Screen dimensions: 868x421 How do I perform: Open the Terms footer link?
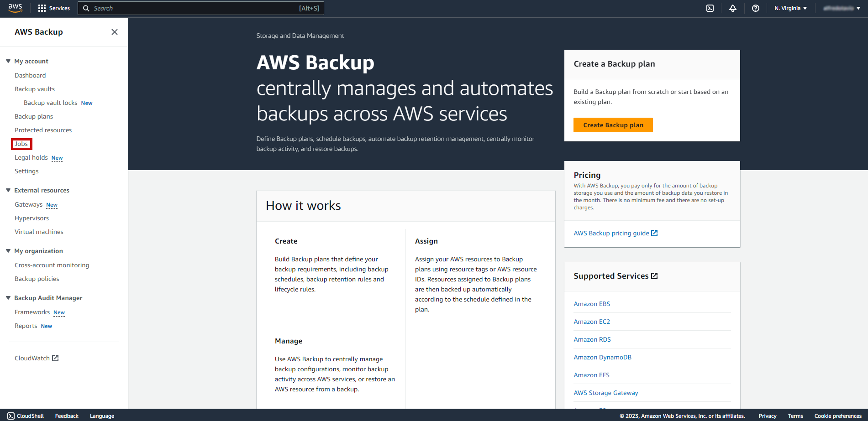click(795, 416)
